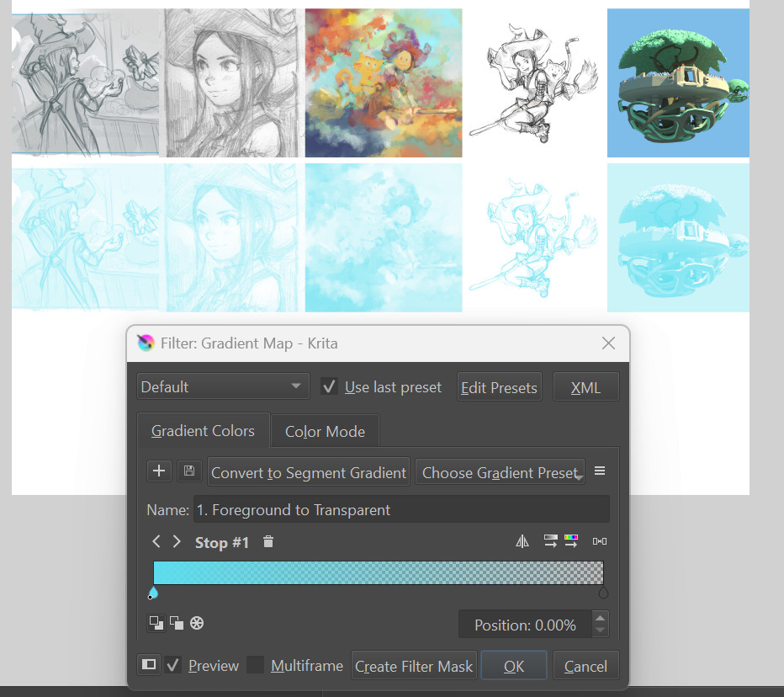The image size is (784, 697).
Task: Switch to the Color Mode tab
Action: (325, 431)
